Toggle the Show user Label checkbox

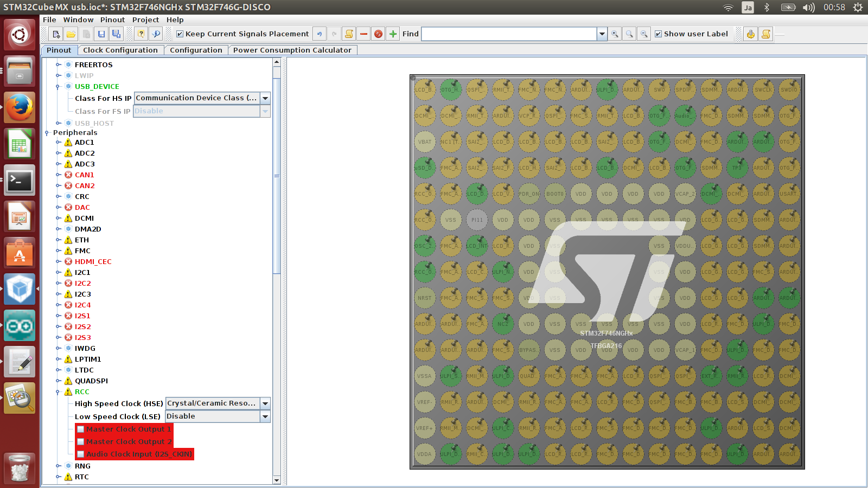point(659,34)
